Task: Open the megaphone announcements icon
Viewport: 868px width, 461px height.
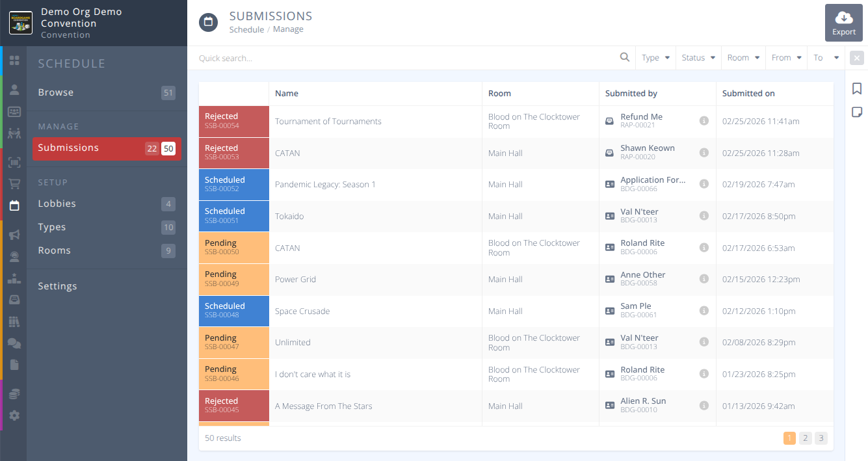Action: (x=14, y=235)
